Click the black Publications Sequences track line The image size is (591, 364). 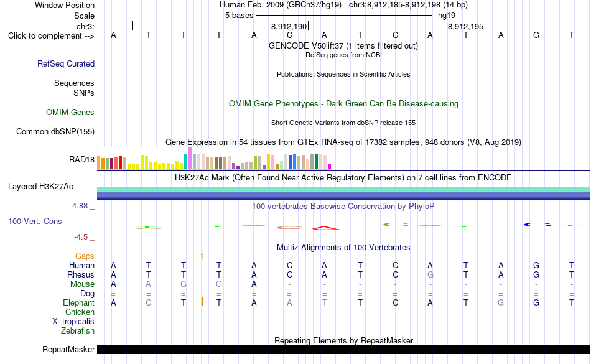point(343,83)
